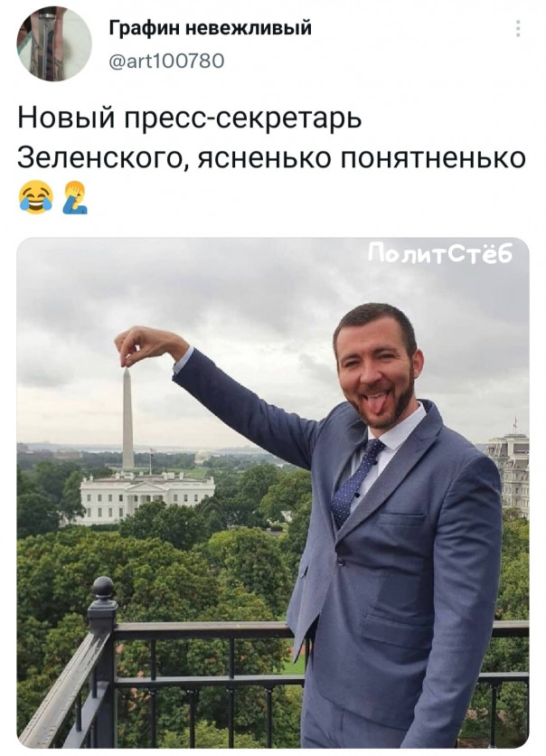Click the tall obelisk monument in the photo

pos(127,419)
